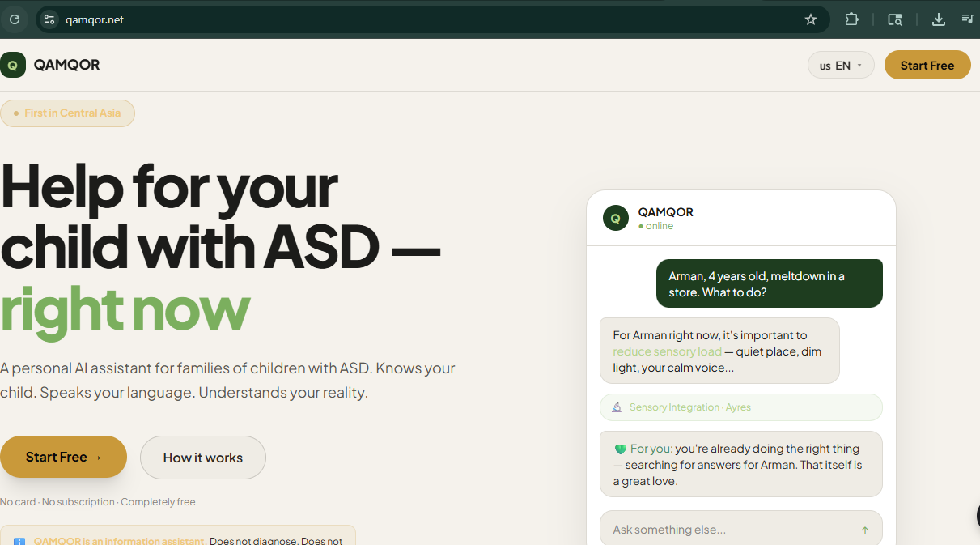Open the browser Extensions puzzle icon
The height and width of the screenshot is (545, 980).
click(x=851, y=19)
